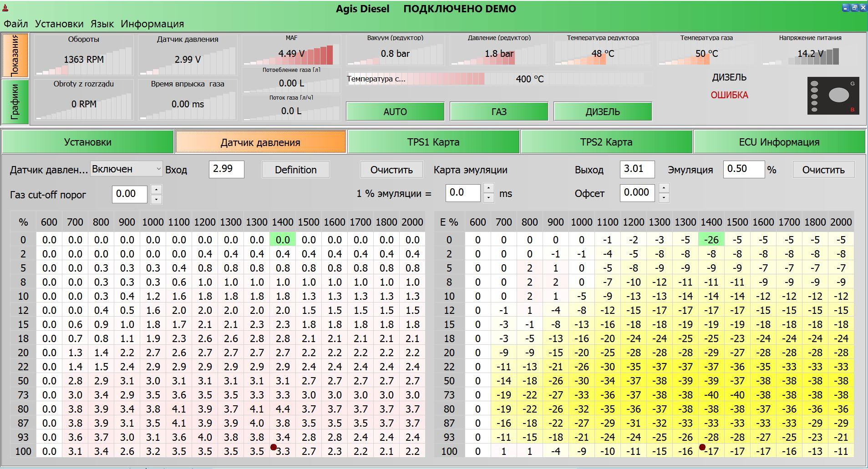Decrease the Офсет value
Viewport: 868px width, 469px height.
[x=664, y=197]
